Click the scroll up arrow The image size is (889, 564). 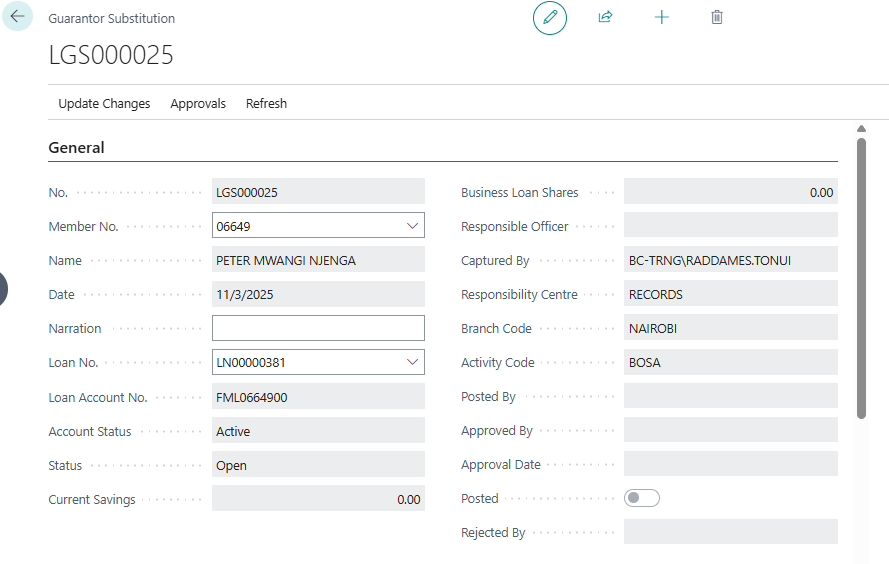[861, 129]
